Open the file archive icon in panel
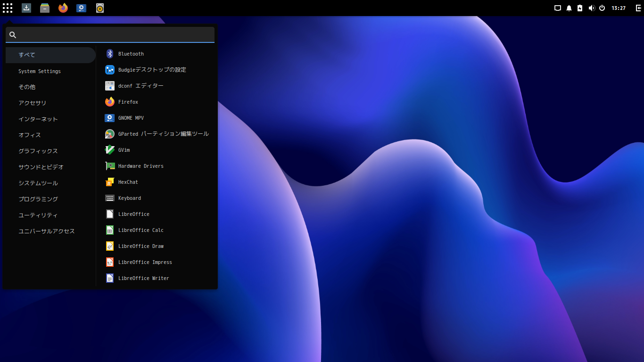This screenshot has width=644, height=362. click(x=45, y=8)
